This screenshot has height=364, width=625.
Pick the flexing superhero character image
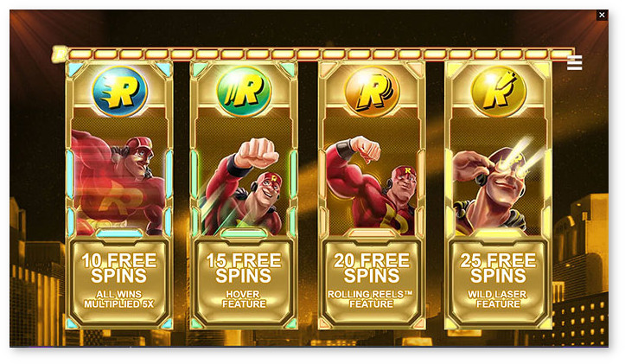point(372,185)
